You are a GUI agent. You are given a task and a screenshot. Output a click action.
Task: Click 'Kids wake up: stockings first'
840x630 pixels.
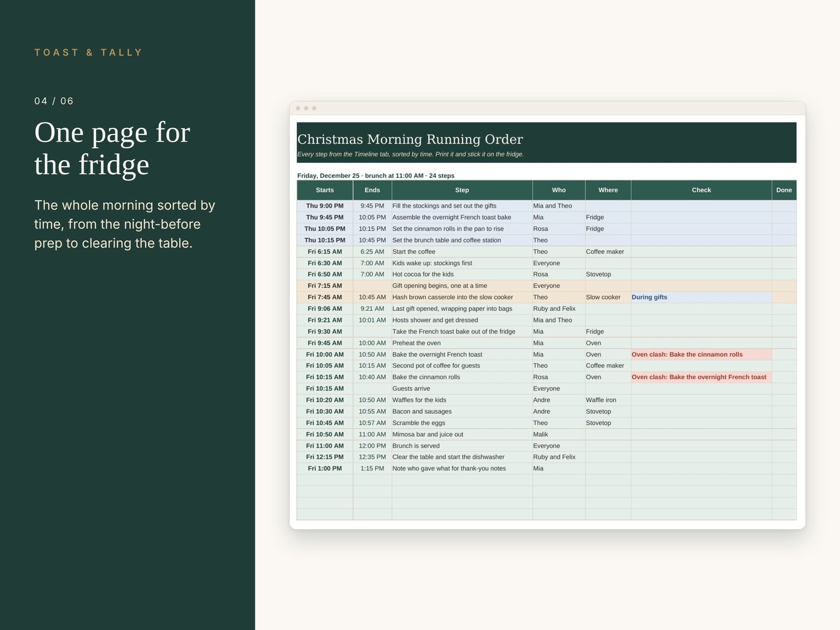click(462, 263)
